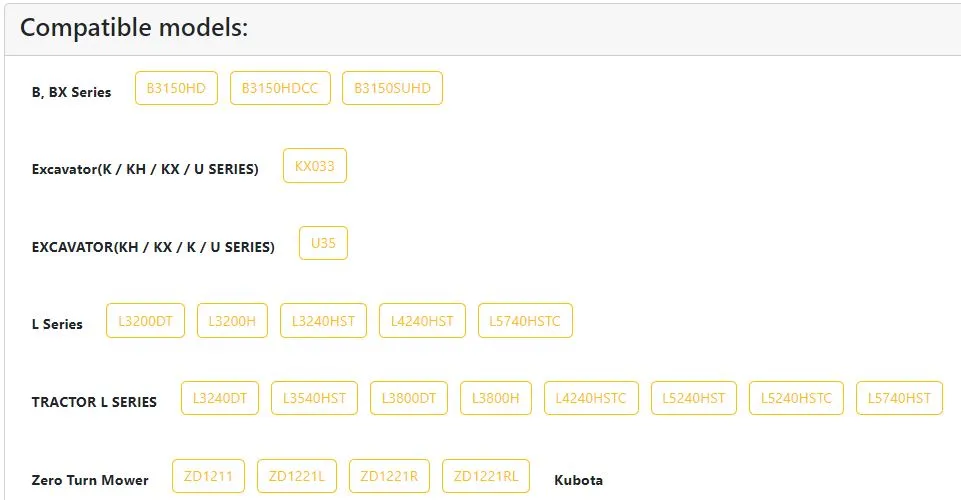The height and width of the screenshot is (500, 961).
Task: Open the L3240DT tractor model
Action: [219, 398]
